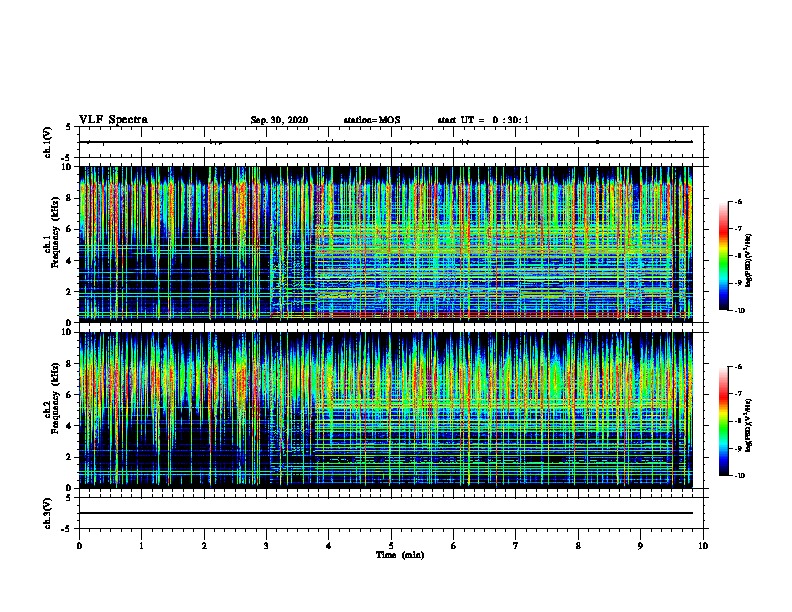Click the Time axis tick label "9"
The image size is (792, 612).
coord(640,546)
